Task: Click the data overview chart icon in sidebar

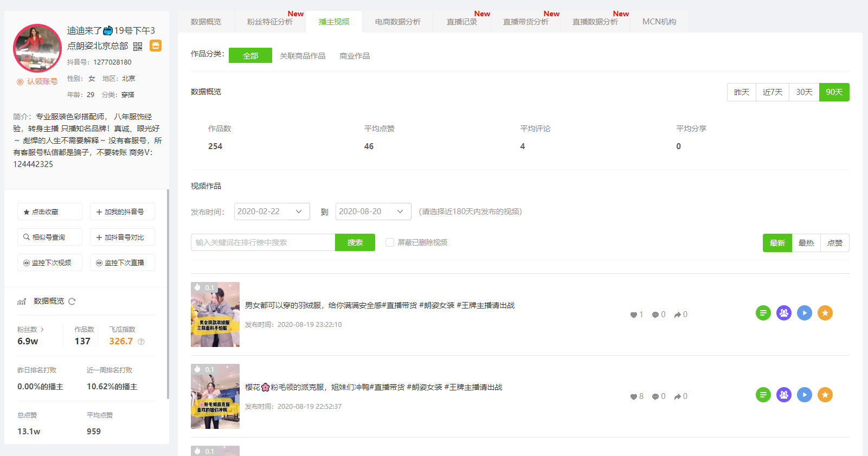Action: (x=22, y=301)
